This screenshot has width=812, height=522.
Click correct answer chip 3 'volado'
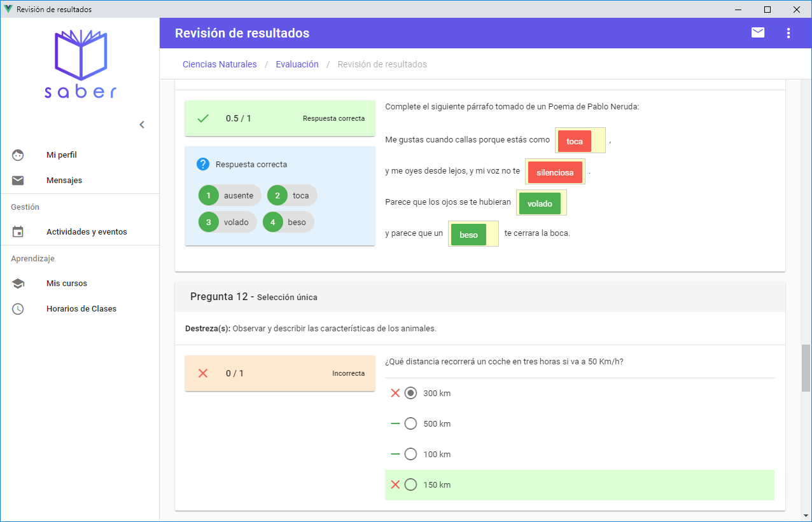pyautogui.click(x=228, y=222)
